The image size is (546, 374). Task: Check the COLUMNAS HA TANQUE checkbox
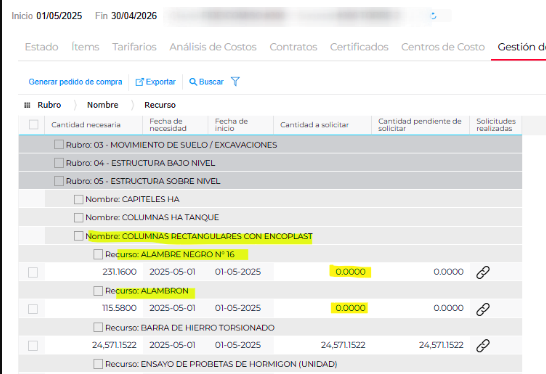tap(79, 217)
